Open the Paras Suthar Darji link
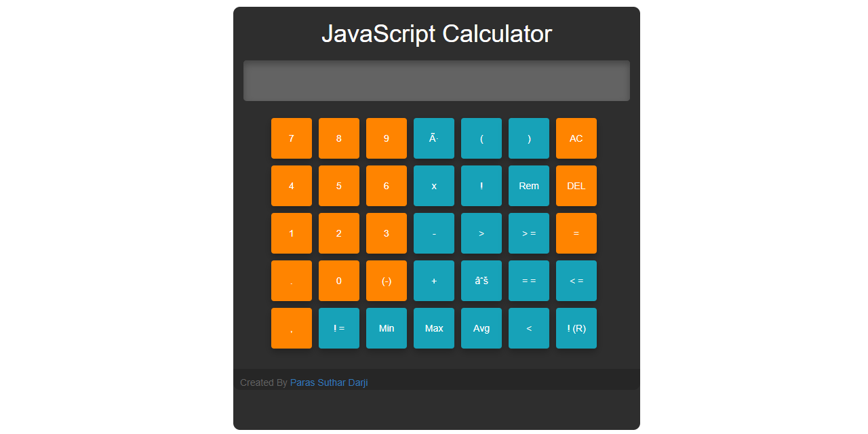Screen dimensions: 868x434 pos(329,382)
